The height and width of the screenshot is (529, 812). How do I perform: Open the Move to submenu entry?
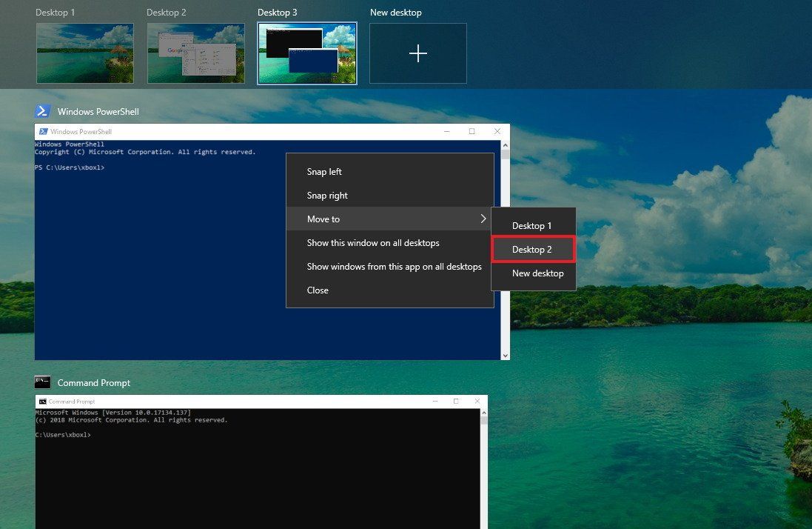tap(389, 219)
